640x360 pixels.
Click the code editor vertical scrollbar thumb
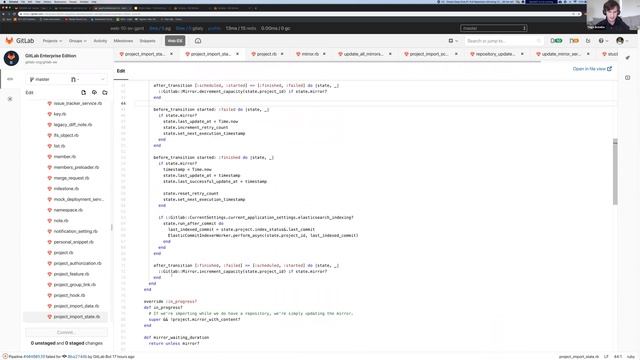615,171
